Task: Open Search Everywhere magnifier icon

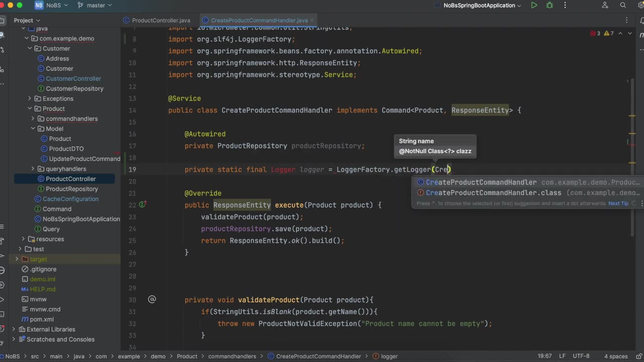Action: (x=623, y=6)
